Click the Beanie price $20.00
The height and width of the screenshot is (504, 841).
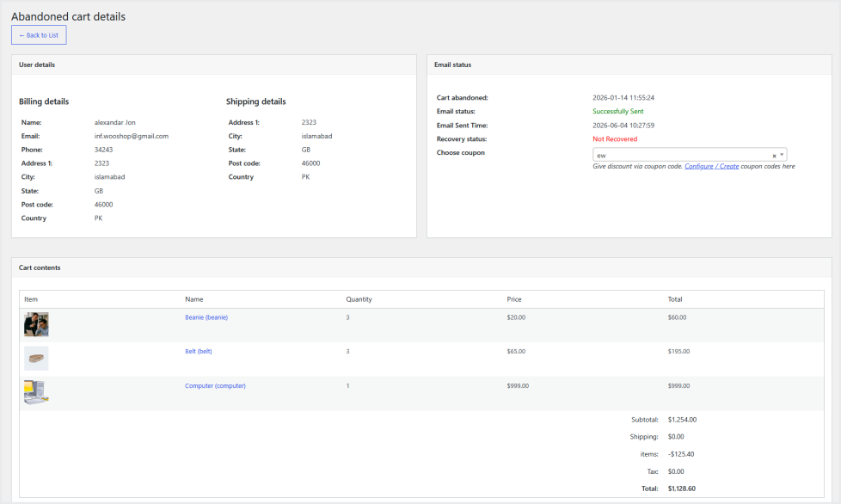pyautogui.click(x=516, y=317)
